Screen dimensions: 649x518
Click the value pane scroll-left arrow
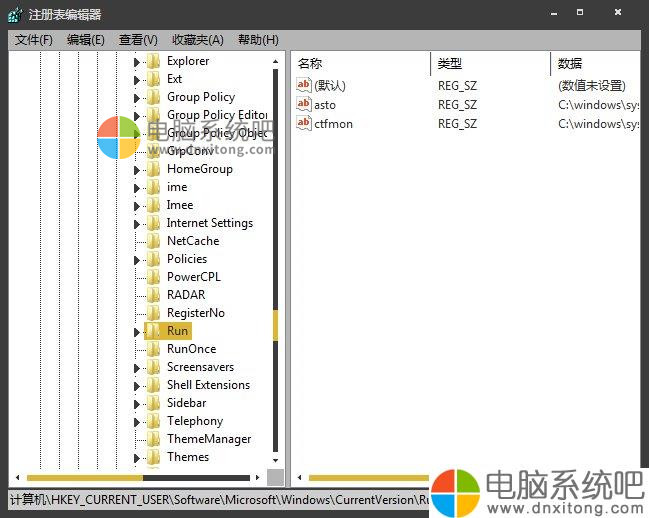click(300, 477)
